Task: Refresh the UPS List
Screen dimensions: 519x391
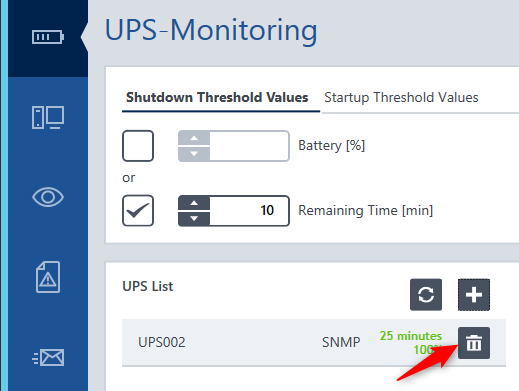Action: pos(426,295)
